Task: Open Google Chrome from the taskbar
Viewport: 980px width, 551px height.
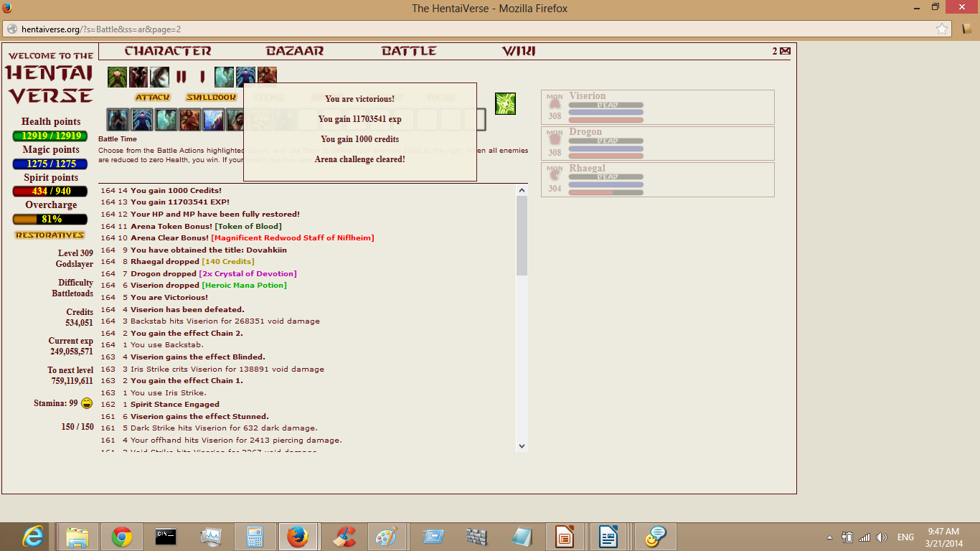Action: [x=122, y=537]
